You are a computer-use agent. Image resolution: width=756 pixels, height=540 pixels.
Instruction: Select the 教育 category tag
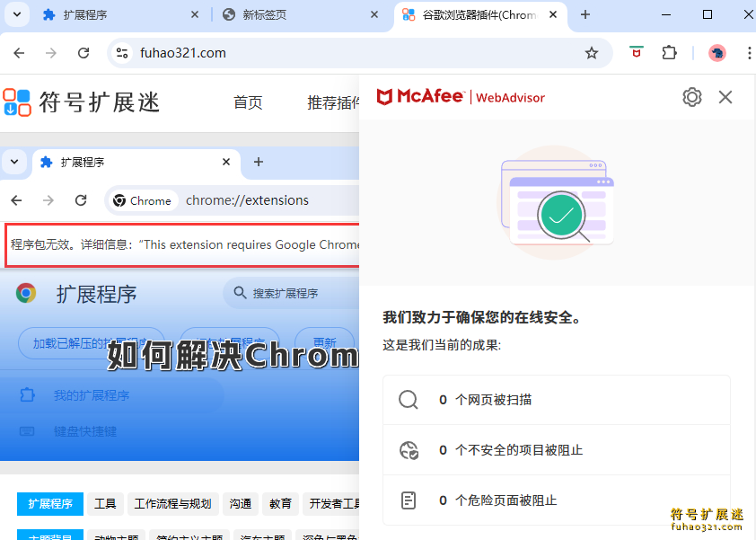[280, 504]
